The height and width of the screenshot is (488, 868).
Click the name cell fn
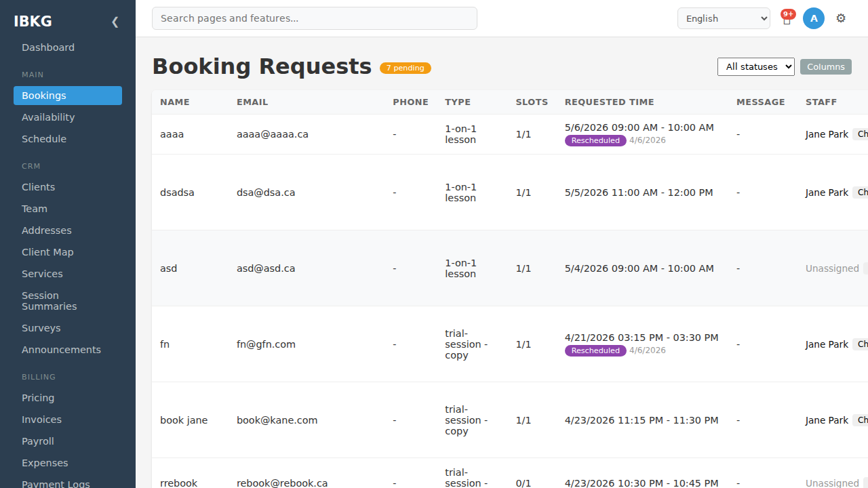click(x=165, y=344)
